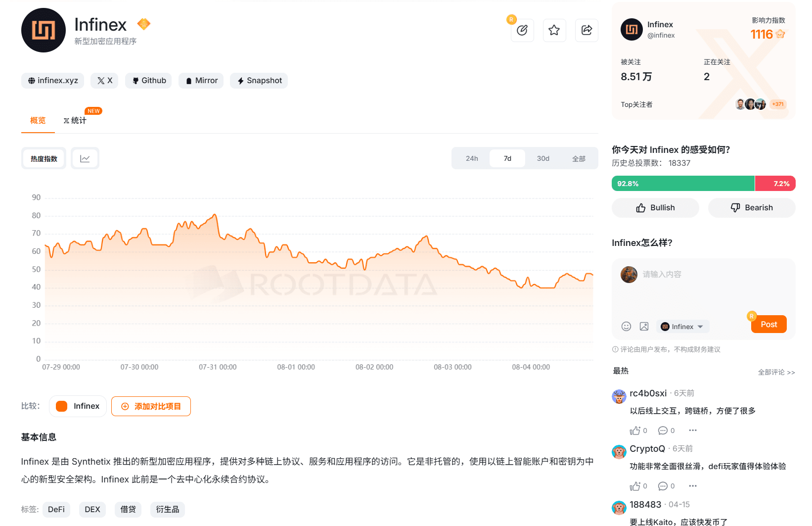Open 188483 user profile
Viewport: 812px width, 526px height.
[x=645, y=505]
